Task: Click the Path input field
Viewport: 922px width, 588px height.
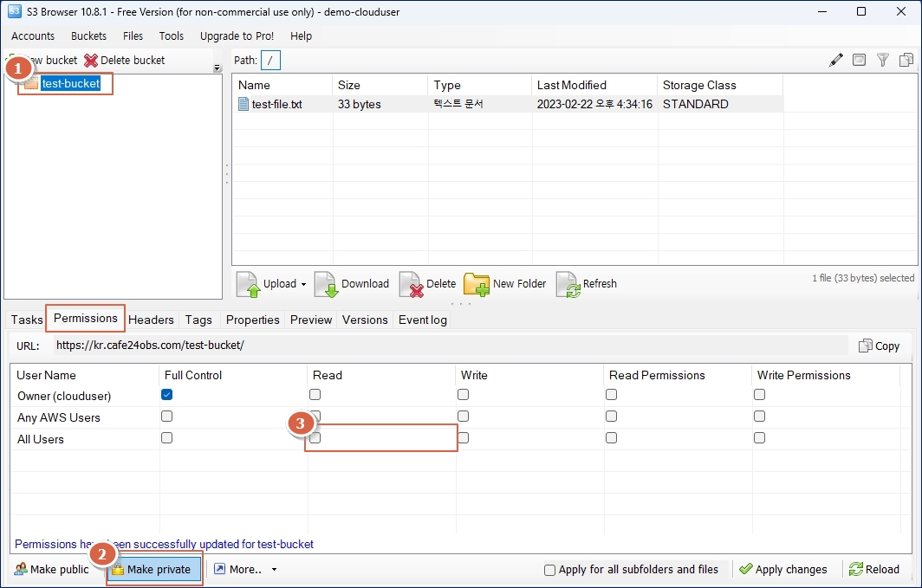Action: pos(271,60)
